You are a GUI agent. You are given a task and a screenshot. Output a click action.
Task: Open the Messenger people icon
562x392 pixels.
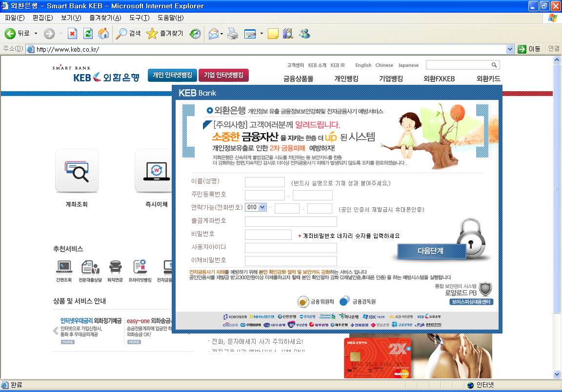tap(304, 34)
